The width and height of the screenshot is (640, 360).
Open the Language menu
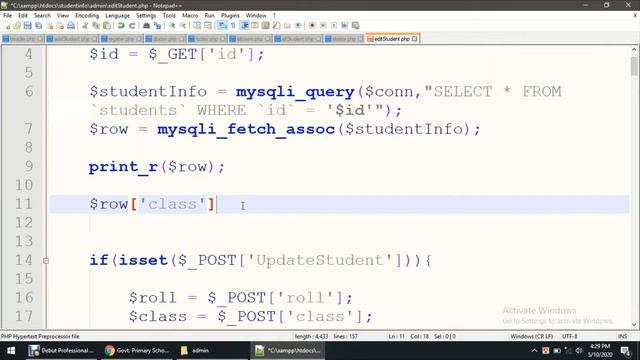point(118,16)
